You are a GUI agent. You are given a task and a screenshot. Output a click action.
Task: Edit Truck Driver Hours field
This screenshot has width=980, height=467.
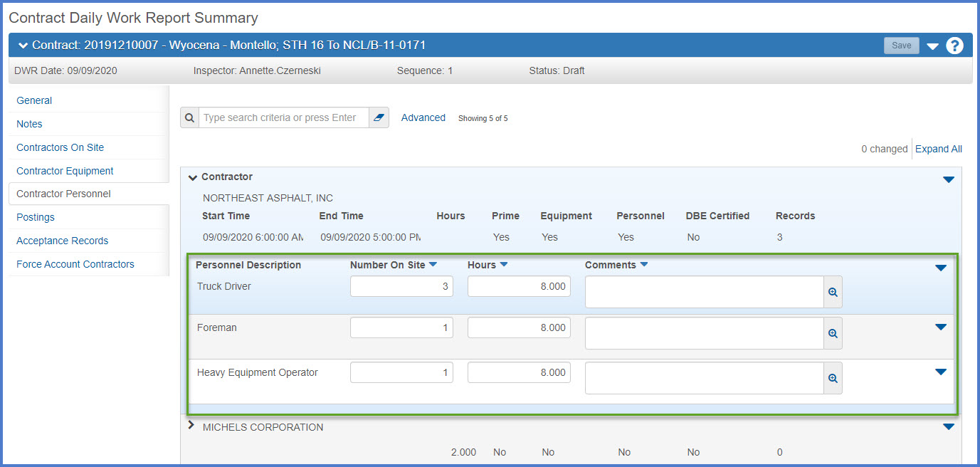(519, 286)
